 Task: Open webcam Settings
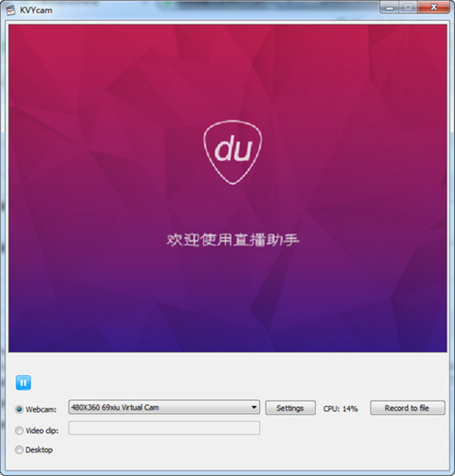(x=290, y=408)
